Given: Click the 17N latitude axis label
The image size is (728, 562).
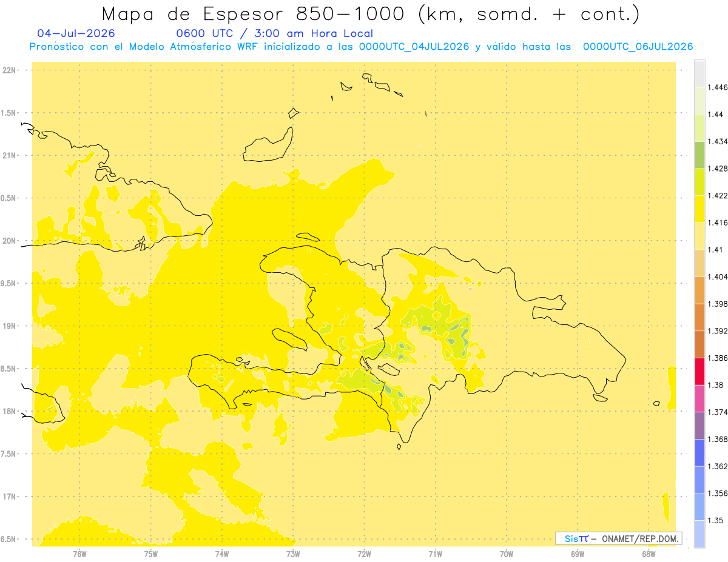Looking at the screenshot, I should point(10,497).
